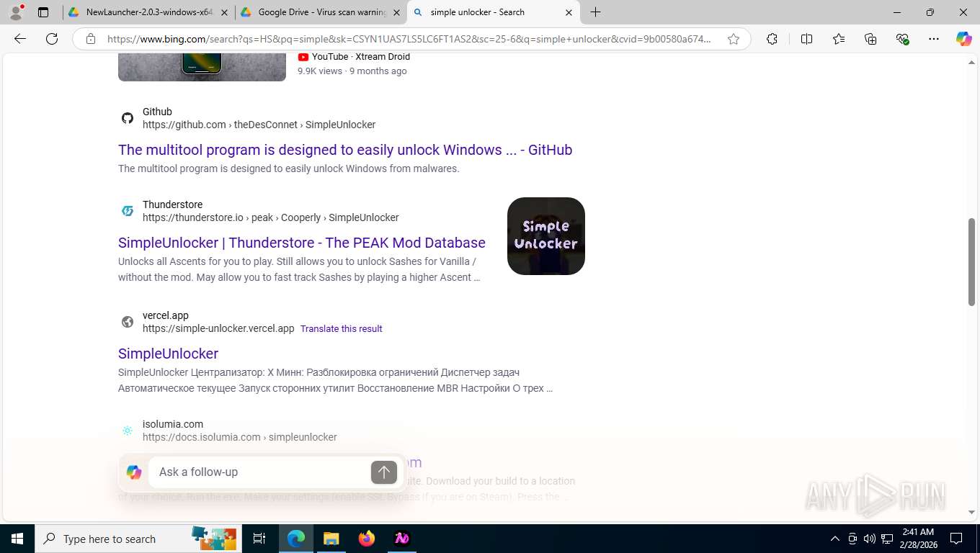Open the Edge profile avatar icon
Image resolution: width=980 pixels, height=553 pixels.
16,12
